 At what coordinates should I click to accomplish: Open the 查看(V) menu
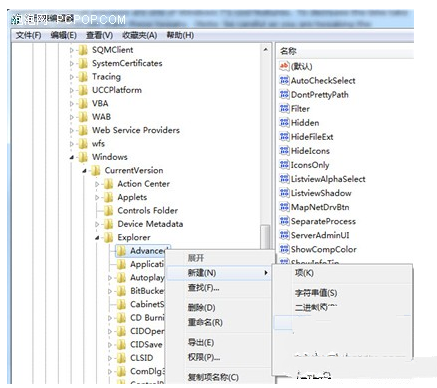(x=99, y=35)
